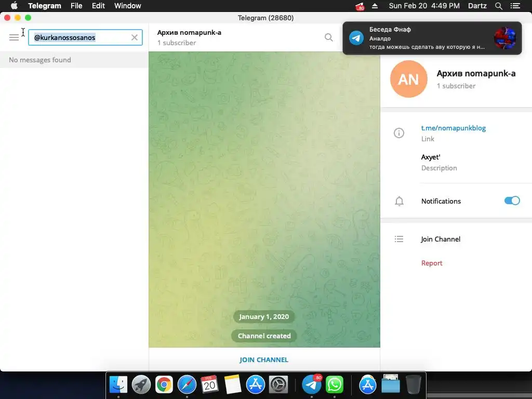Open the hamburger main menu

[x=14, y=37]
